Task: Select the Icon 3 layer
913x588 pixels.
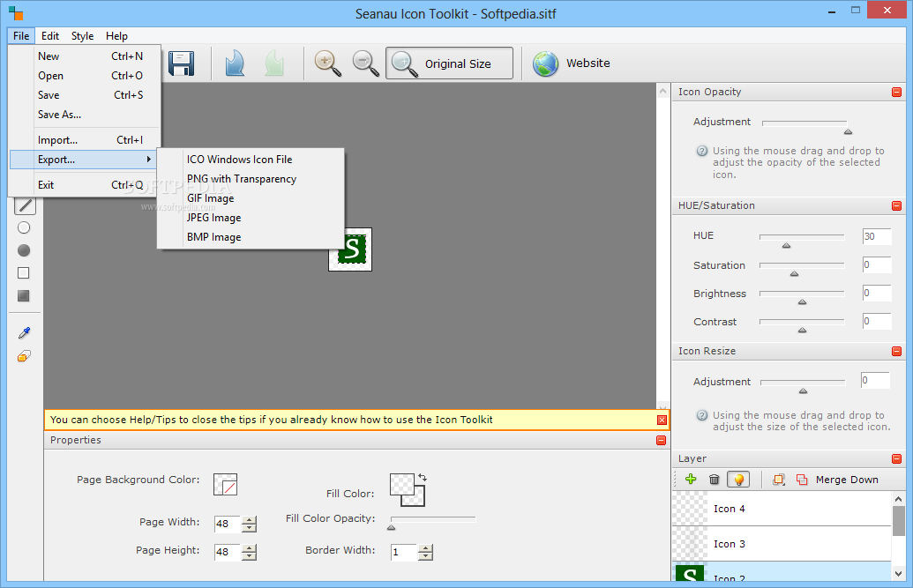Action: [782, 544]
